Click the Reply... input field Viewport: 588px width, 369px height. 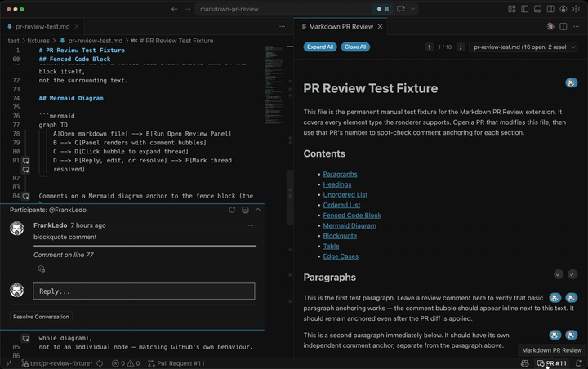coord(144,291)
